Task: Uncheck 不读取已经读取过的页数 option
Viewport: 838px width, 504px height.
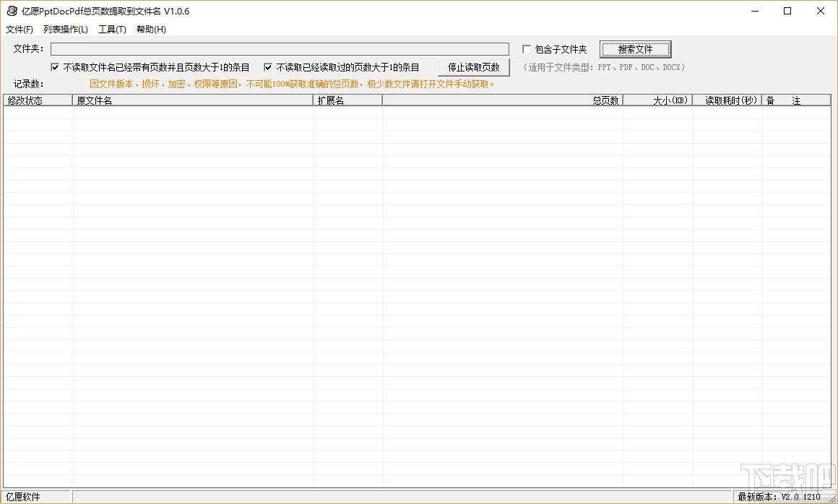Action: pos(268,67)
